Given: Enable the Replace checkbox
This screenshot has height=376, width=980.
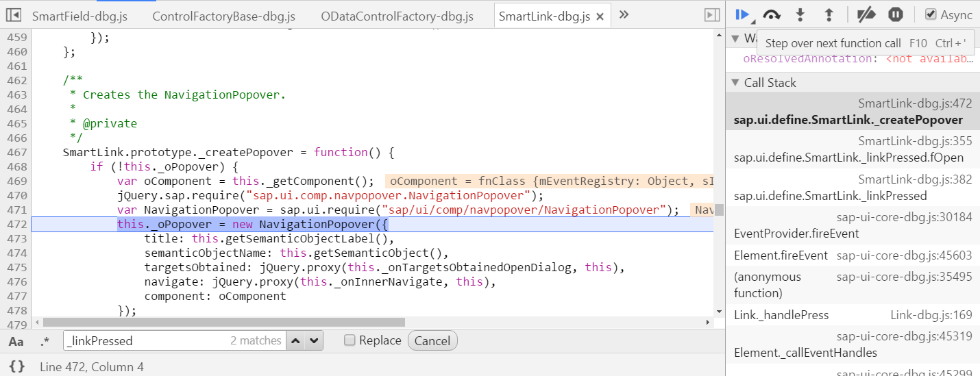Looking at the screenshot, I should coord(350,340).
